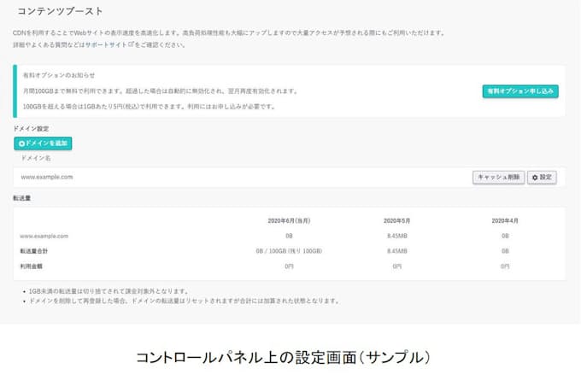Click the 有料オプションのお知らせ notice title
581x392 pixels.
[59, 75]
